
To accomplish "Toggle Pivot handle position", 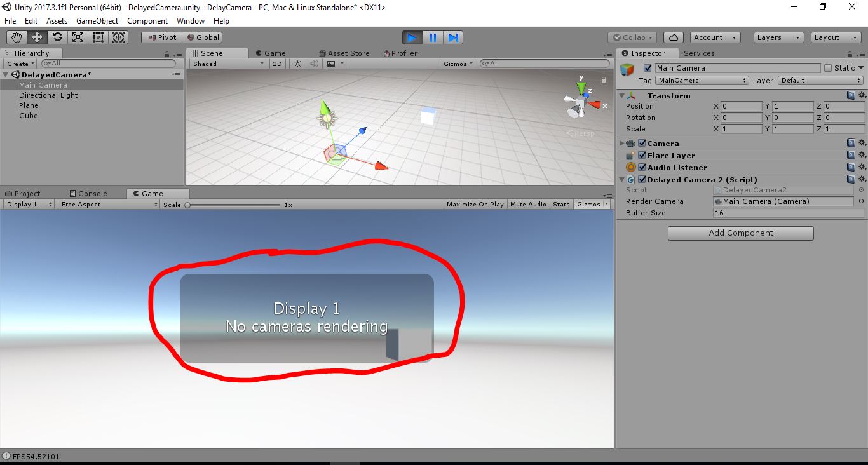I will pos(161,37).
